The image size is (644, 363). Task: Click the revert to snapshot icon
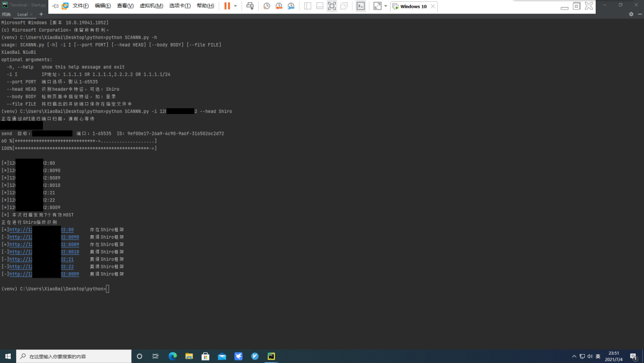click(278, 6)
